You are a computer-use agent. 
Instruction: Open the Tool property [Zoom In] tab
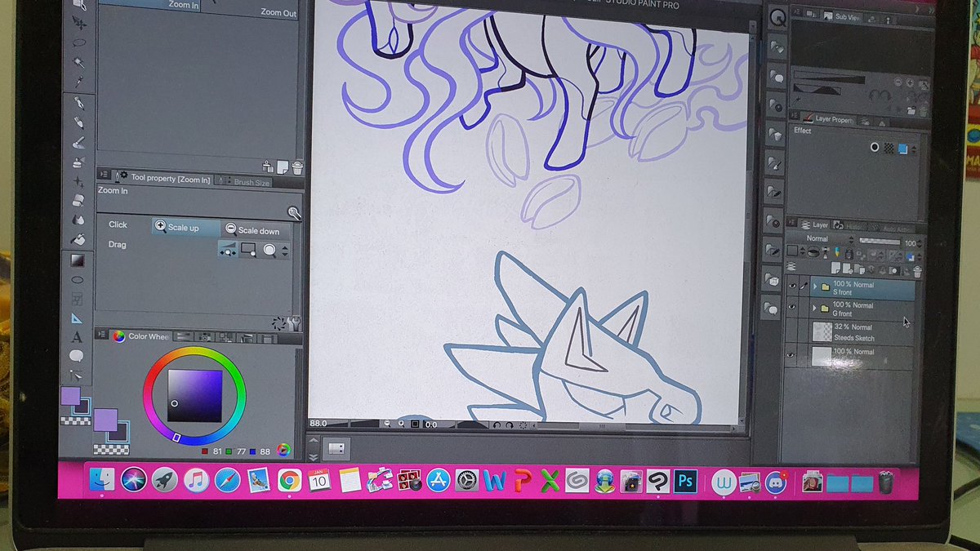163,178
